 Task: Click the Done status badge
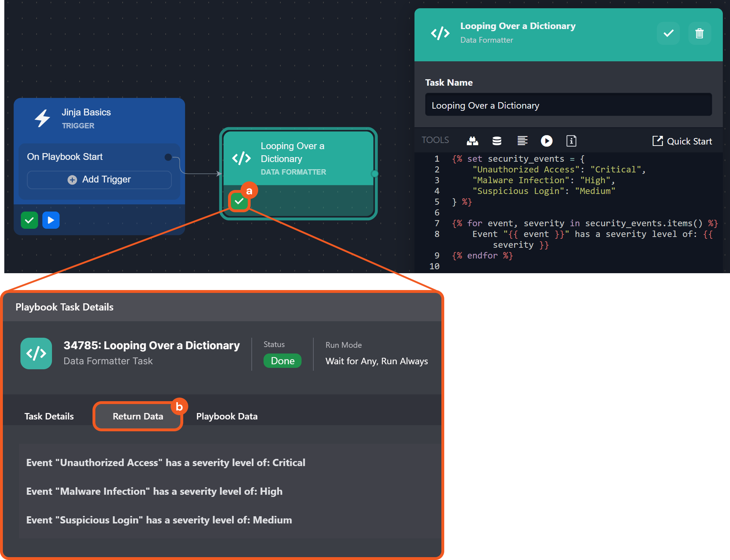click(x=282, y=361)
